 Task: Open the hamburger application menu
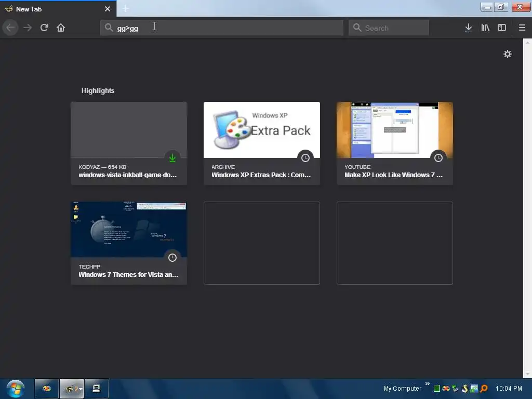coord(522,28)
